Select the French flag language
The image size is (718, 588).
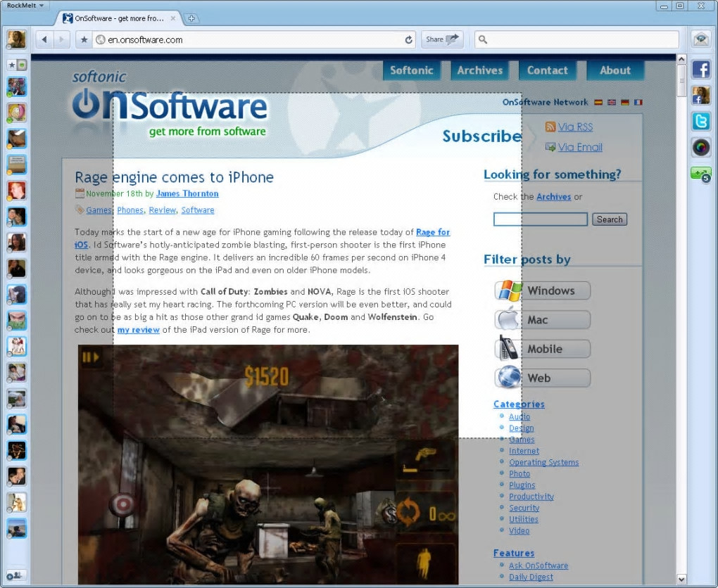(x=638, y=103)
